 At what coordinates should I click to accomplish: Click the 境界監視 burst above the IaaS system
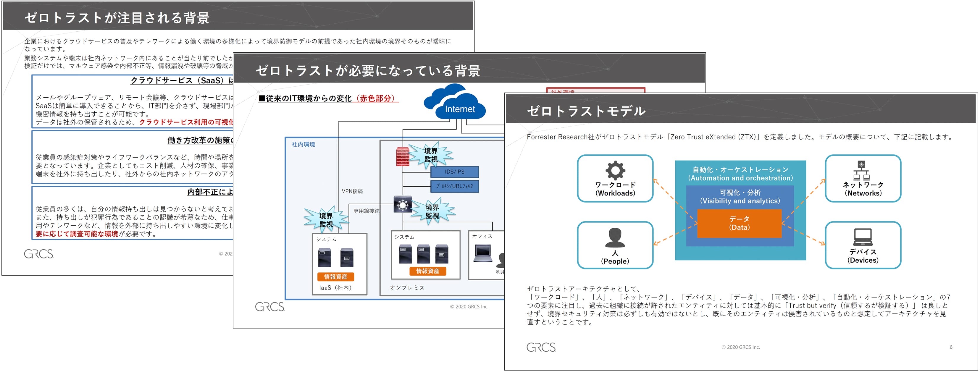tap(326, 220)
